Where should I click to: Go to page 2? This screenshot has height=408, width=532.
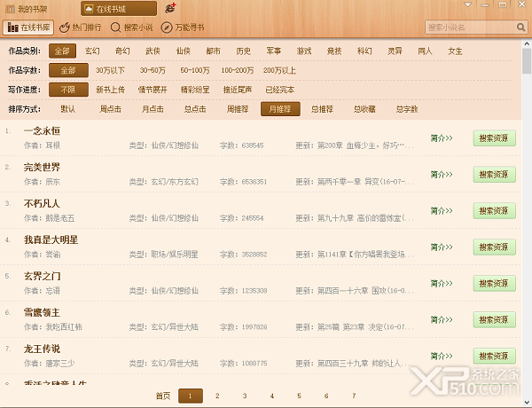(x=217, y=396)
